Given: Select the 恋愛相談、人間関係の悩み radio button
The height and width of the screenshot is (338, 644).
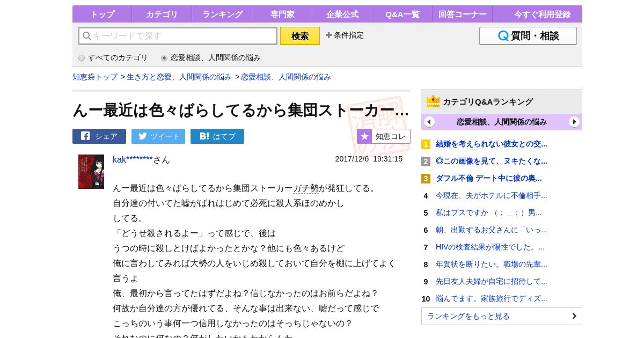Looking at the screenshot, I should pos(164,58).
